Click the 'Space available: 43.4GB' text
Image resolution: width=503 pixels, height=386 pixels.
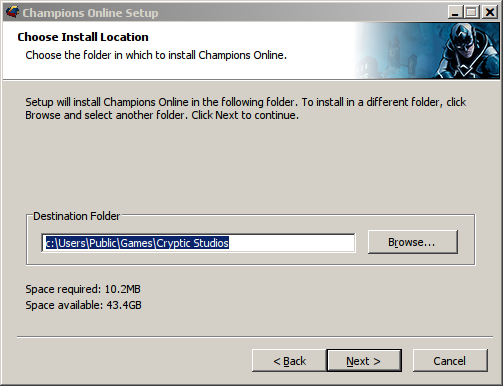(83, 305)
